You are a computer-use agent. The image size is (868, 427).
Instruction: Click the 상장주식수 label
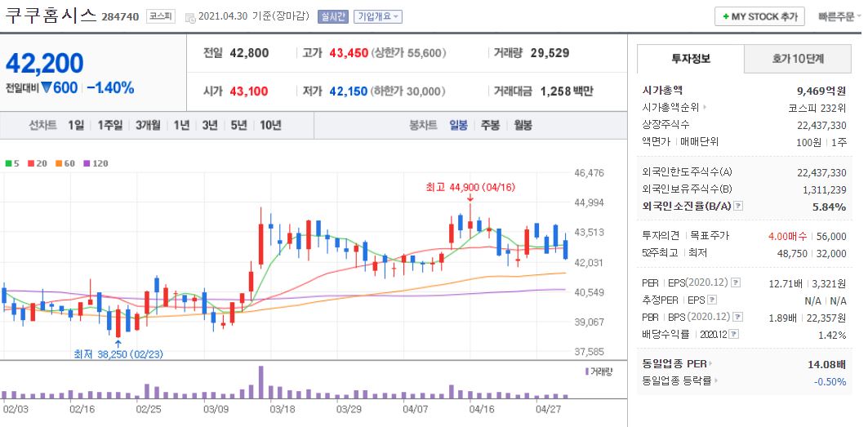click(666, 125)
